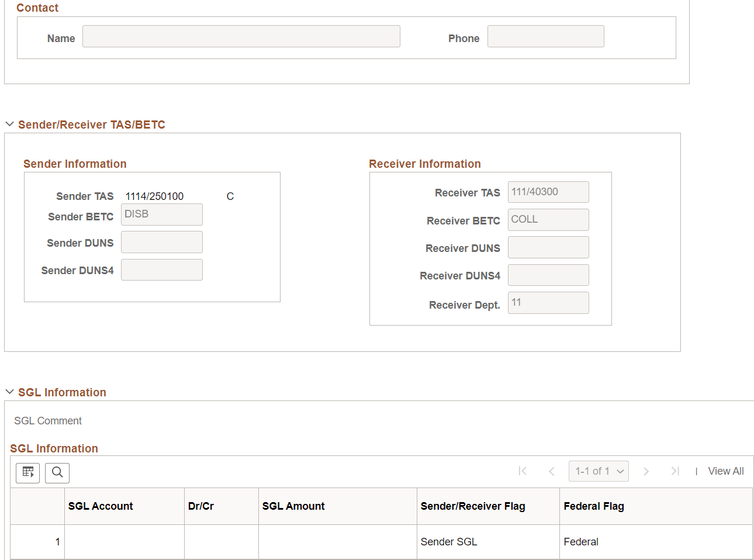Screen dimensions: 754x560
Task: Click the Phone input field
Action: (545, 36)
